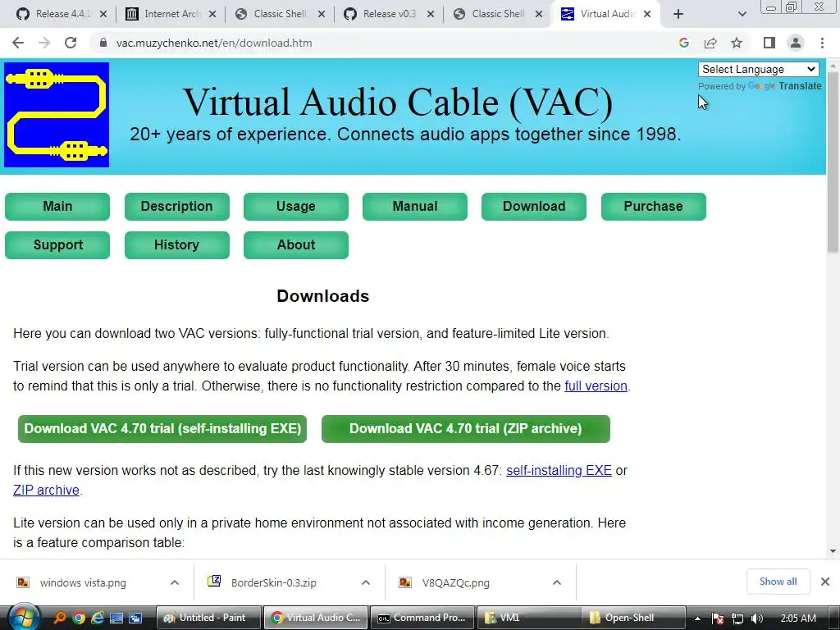Click the magnifier quick launch icon
Screen dimensions: 840x630
(59, 618)
